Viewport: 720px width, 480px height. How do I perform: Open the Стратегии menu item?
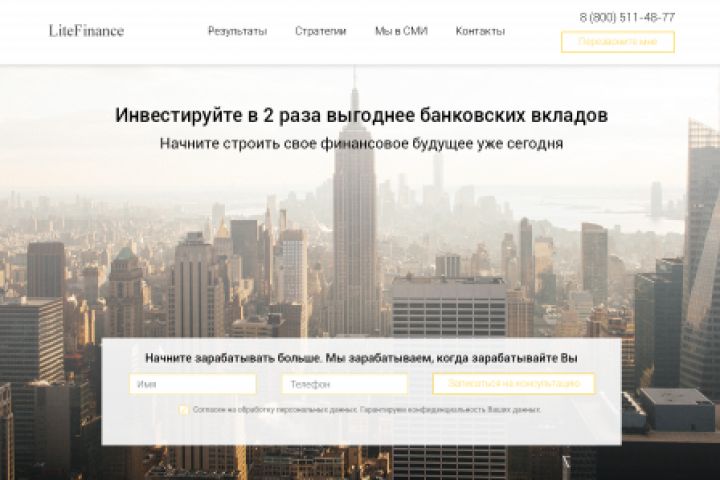pos(320,31)
